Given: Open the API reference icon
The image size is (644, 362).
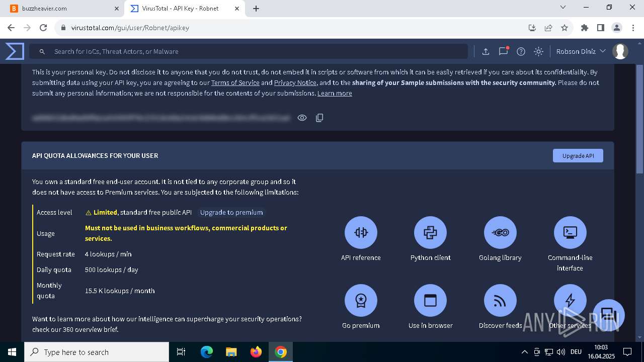Looking at the screenshot, I should (x=361, y=232).
